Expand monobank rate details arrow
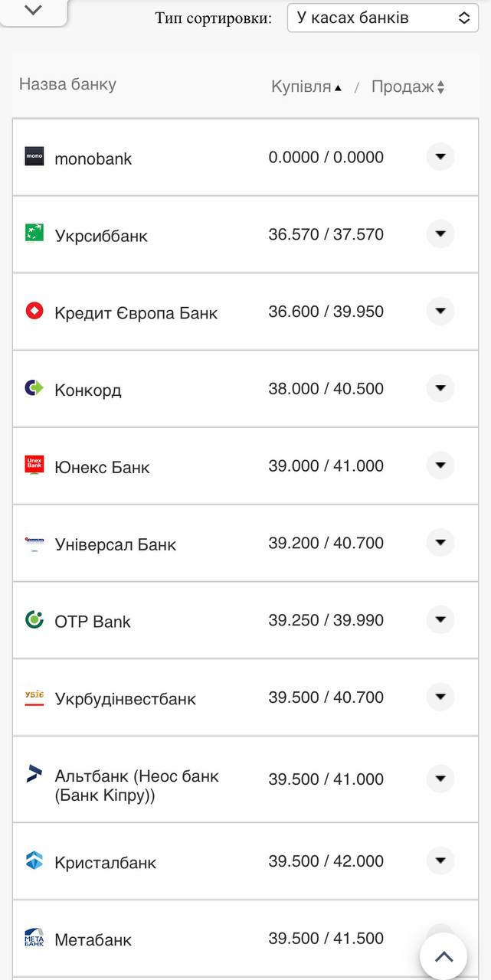The image size is (491, 980). [440, 157]
